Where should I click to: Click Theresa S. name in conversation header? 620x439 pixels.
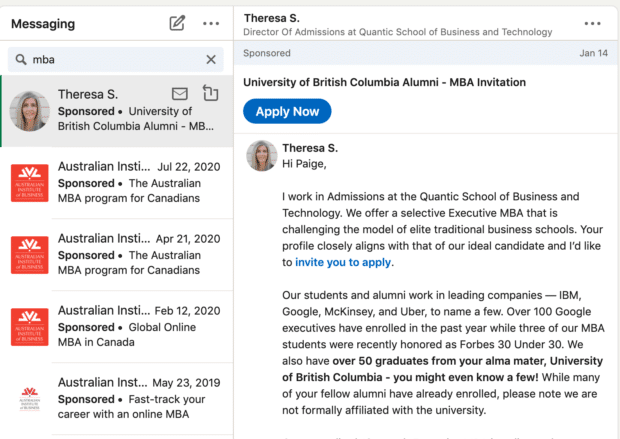(x=272, y=18)
